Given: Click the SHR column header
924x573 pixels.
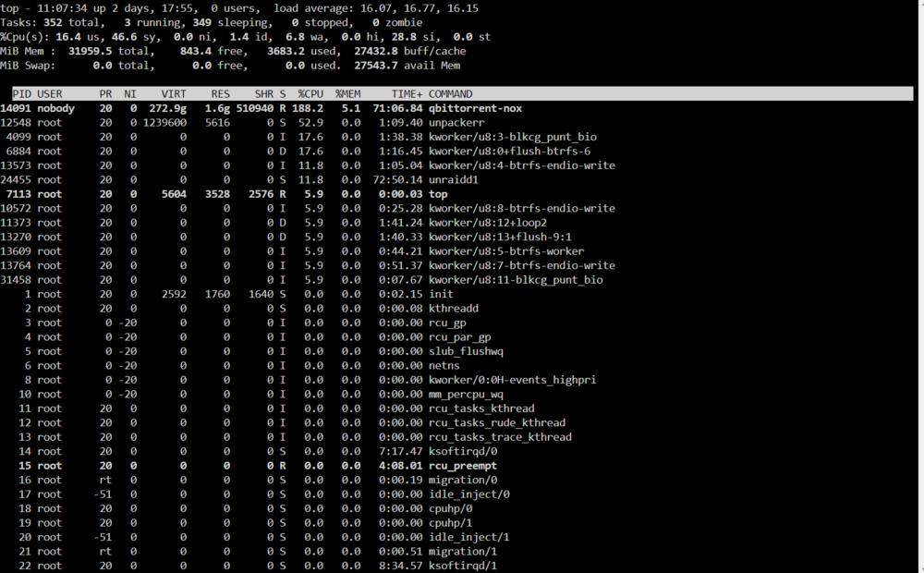Looking at the screenshot, I should pyautogui.click(x=264, y=93).
